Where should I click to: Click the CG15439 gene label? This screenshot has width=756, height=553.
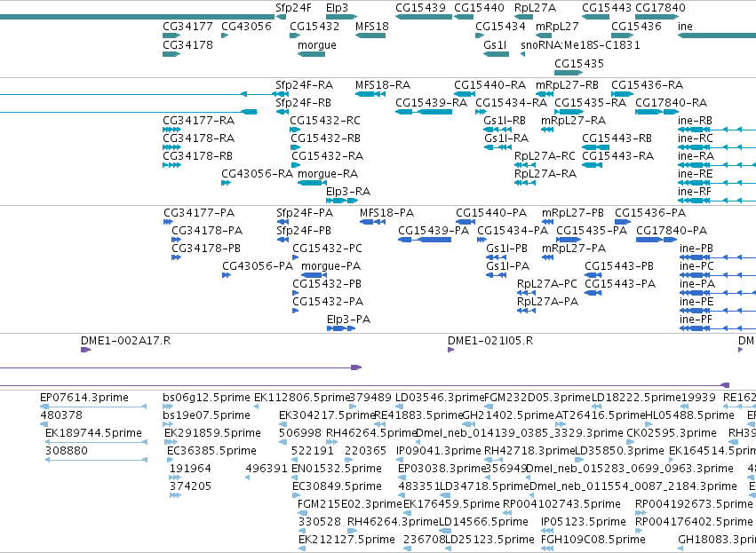tap(420, 8)
